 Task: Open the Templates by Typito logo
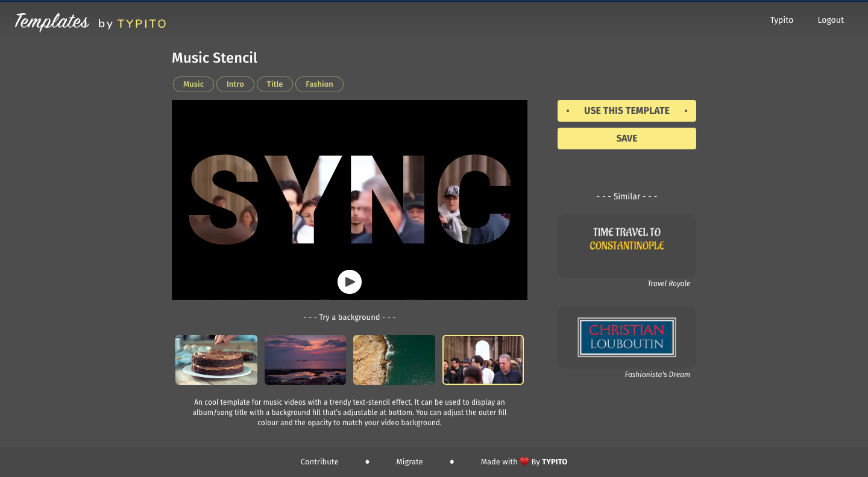click(90, 22)
